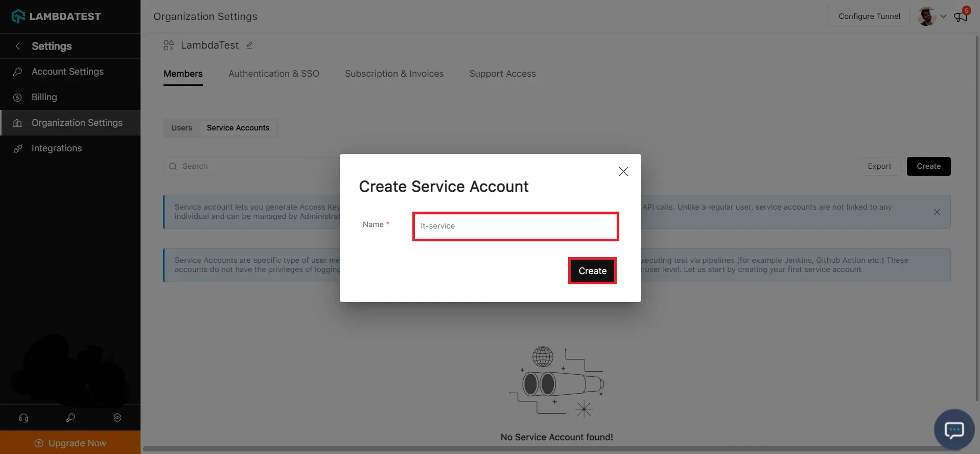Image resolution: width=980 pixels, height=454 pixels.
Task: Click the pencil icon next to LambdaTest
Action: click(250, 46)
